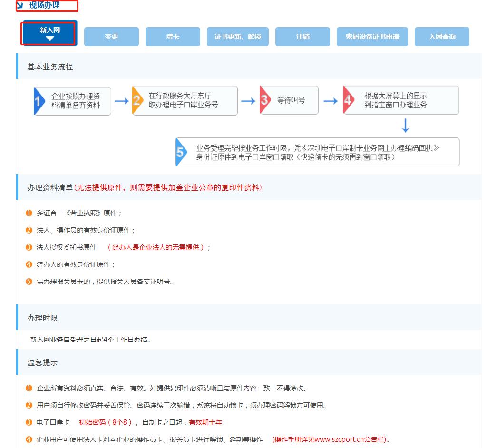The image size is (497, 448).
Task: Expand the dropdown arrow under 新入网
Action: (48, 39)
